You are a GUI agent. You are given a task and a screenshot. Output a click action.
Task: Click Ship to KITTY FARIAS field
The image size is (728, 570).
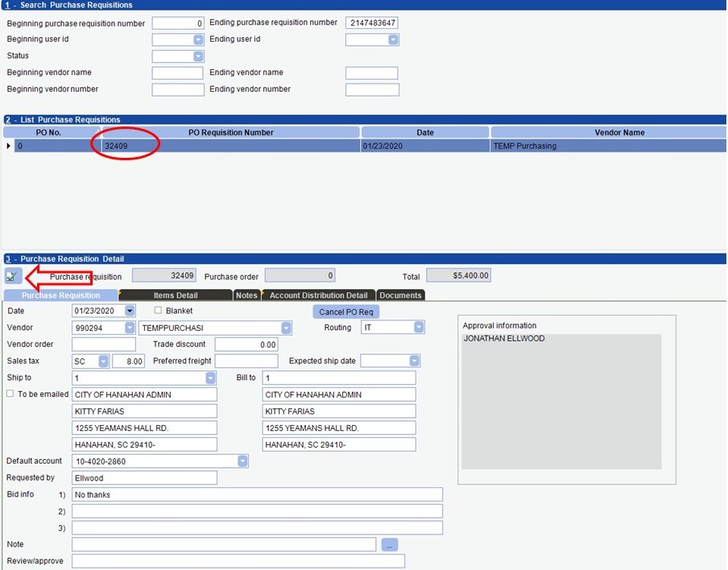pyautogui.click(x=144, y=411)
